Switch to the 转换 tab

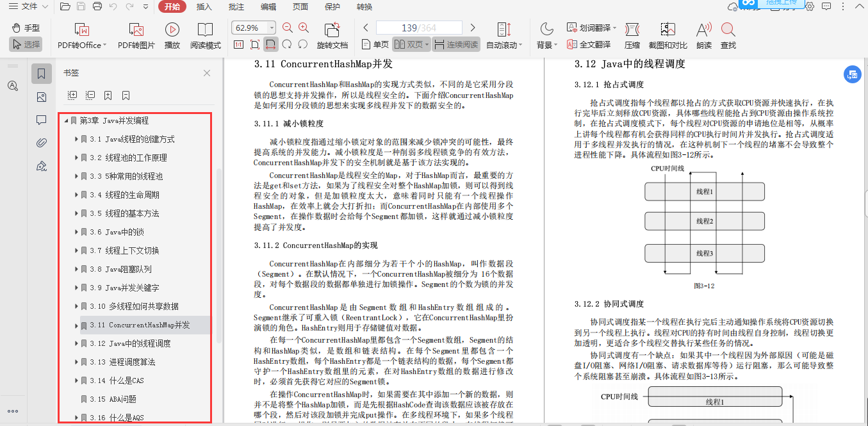click(x=364, y=6)
